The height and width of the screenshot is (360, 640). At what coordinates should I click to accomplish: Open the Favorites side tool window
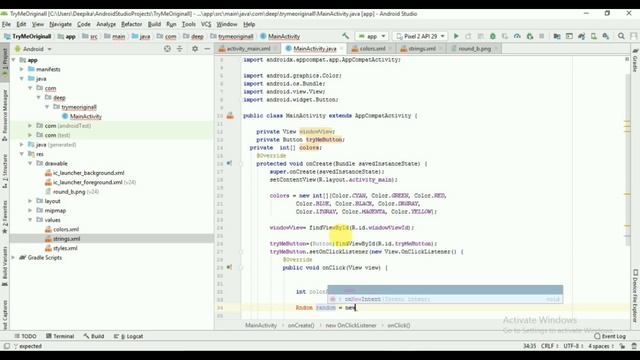point(5,216)
